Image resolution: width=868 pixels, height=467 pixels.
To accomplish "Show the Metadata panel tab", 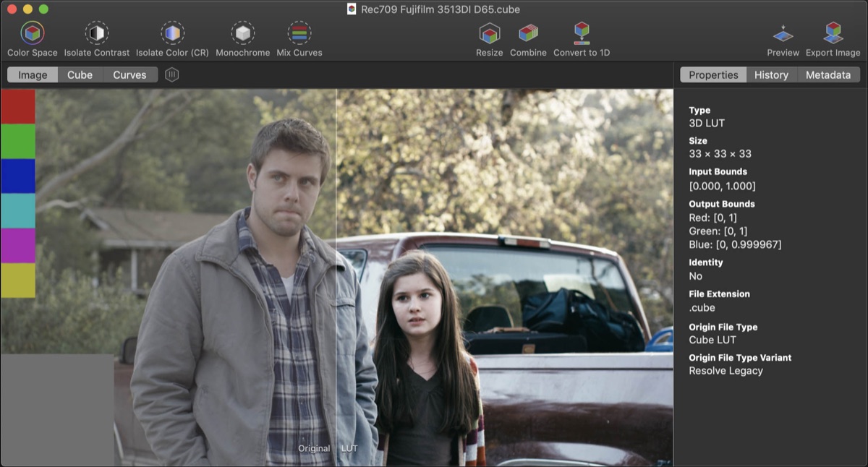I will coord(828,74).
